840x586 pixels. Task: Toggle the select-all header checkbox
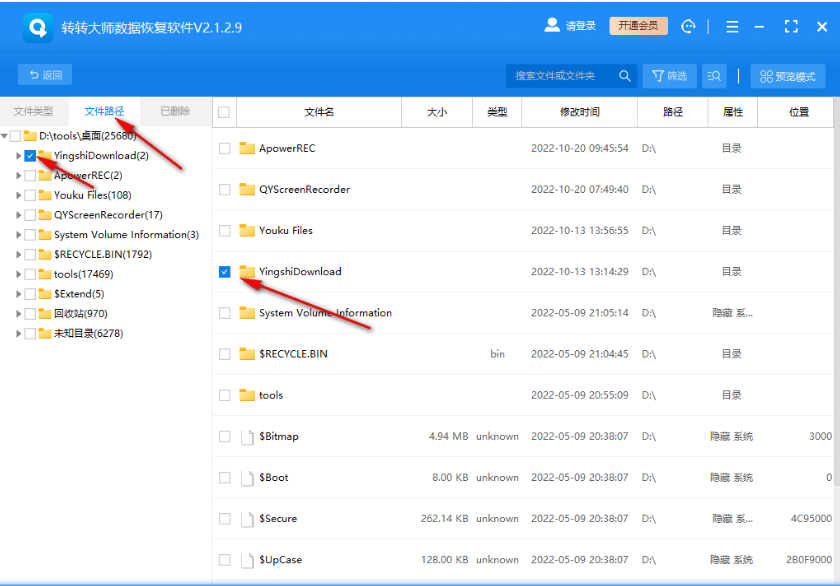click(x=224, y=112)
